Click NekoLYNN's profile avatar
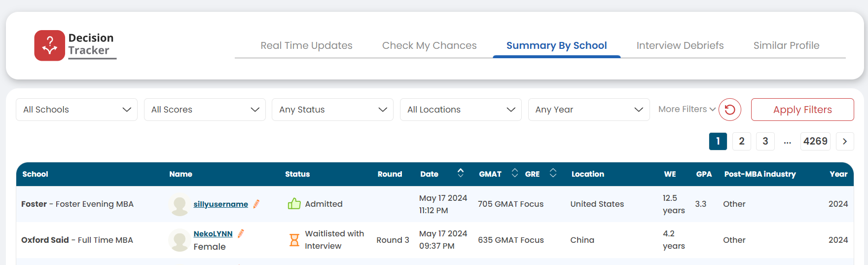Screen dimensions: 868x265 180,240
